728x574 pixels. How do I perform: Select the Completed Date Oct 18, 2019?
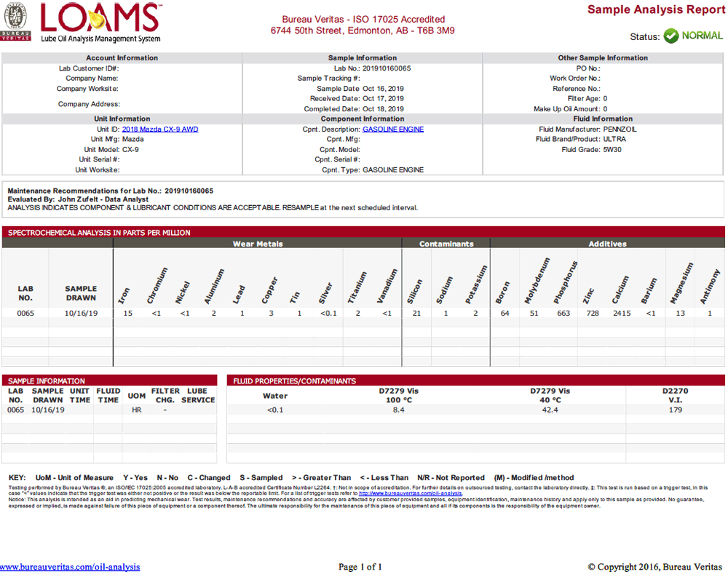383,109
